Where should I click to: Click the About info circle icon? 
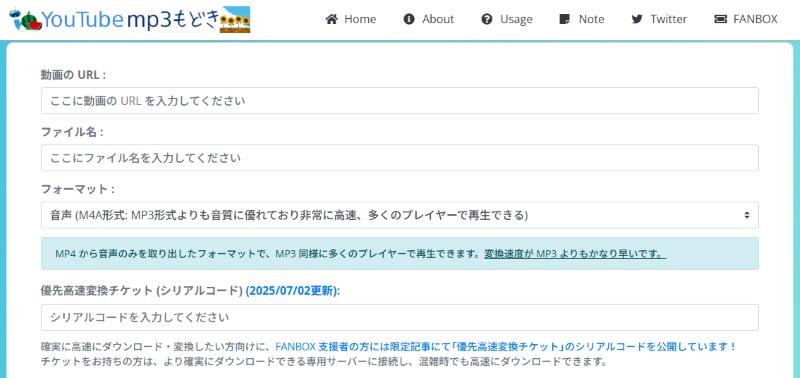click(x=409, y=19)
